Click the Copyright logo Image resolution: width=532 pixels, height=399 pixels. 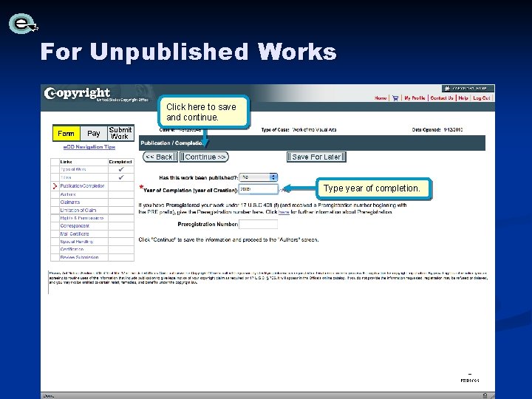77,93
